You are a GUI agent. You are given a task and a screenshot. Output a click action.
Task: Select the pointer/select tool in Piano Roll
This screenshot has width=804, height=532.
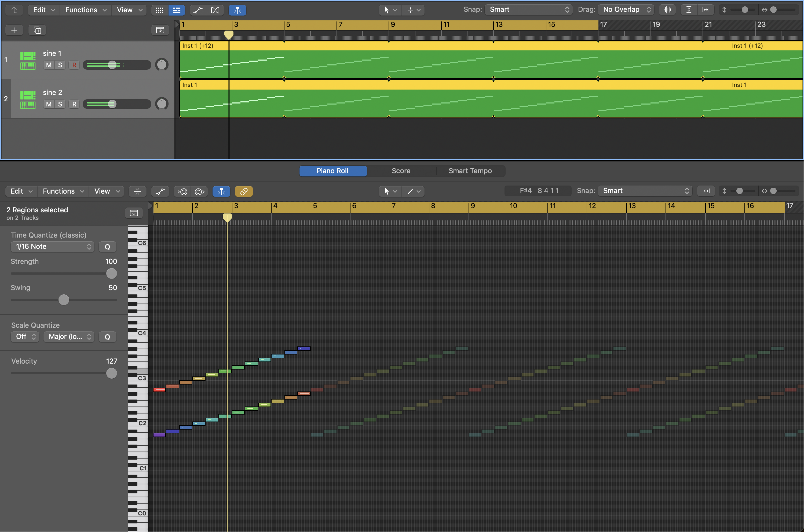(x=387, y=191)
